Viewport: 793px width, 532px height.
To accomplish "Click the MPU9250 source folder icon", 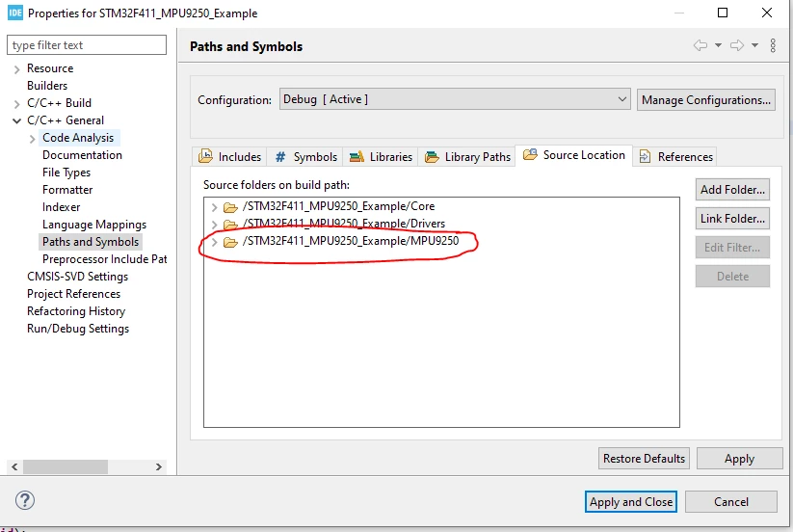I will (230, 242).
